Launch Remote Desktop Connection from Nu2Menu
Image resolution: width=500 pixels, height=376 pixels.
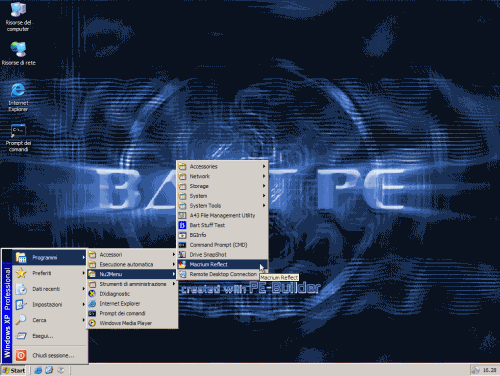point(222,274)
